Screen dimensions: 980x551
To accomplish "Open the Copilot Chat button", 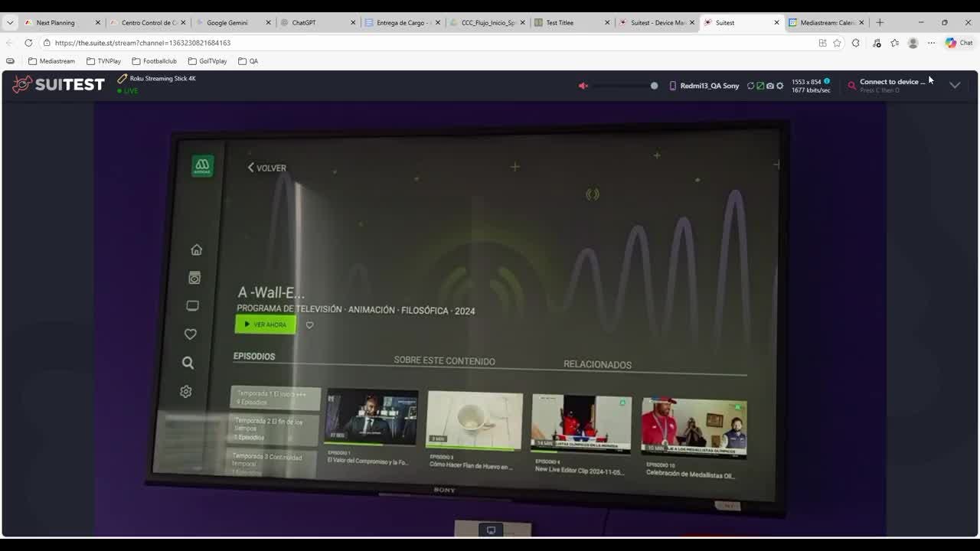I will click(x=959, y=43).
